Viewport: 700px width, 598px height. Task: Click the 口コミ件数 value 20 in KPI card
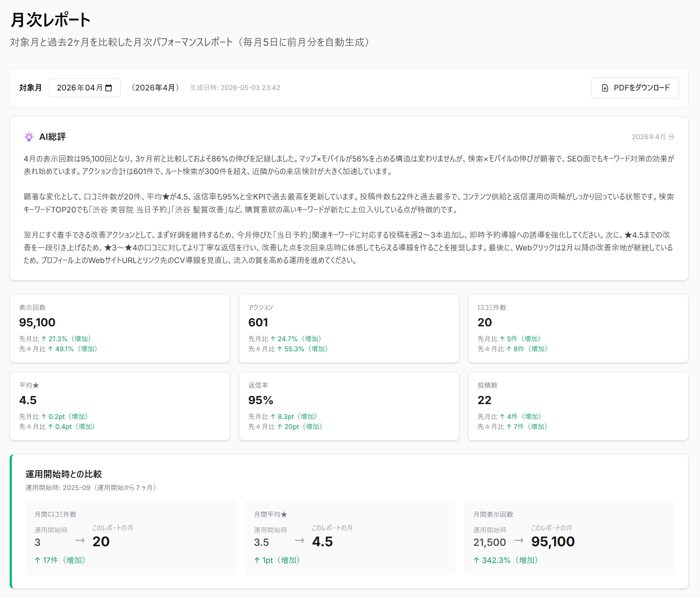click(485, 322)
